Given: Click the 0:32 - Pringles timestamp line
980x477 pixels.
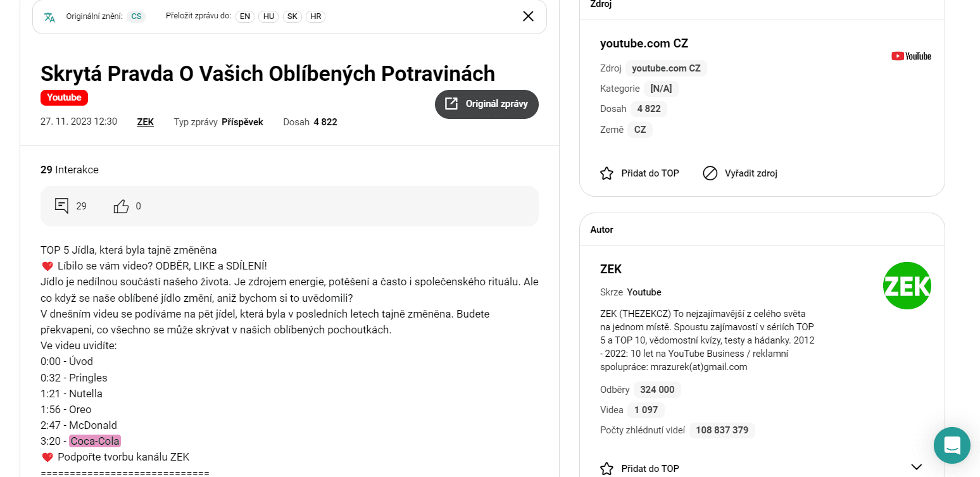Looking at the screenshot, I should 74,378.
